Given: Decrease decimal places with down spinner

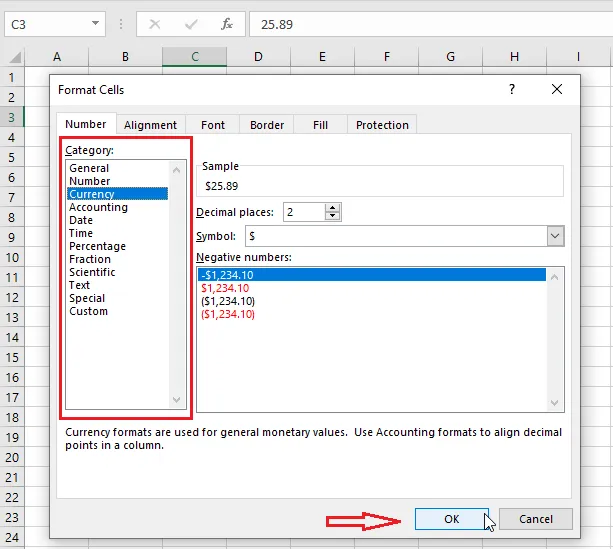Looking at the screenshot, I should point(333,216).
